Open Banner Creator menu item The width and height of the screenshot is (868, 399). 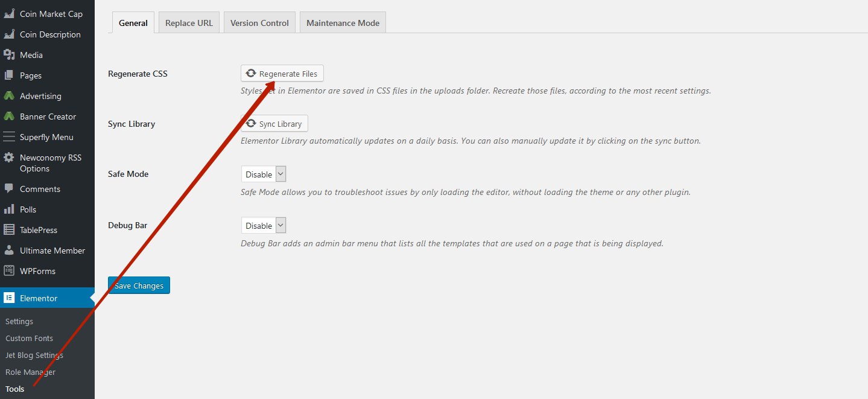(47, 117)
